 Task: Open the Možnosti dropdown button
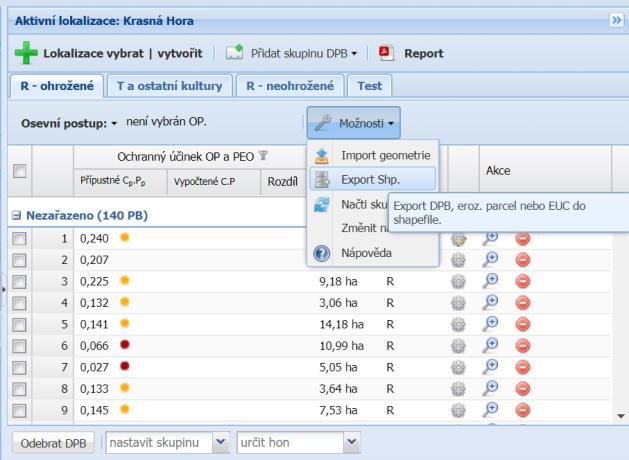click(354, 123)
